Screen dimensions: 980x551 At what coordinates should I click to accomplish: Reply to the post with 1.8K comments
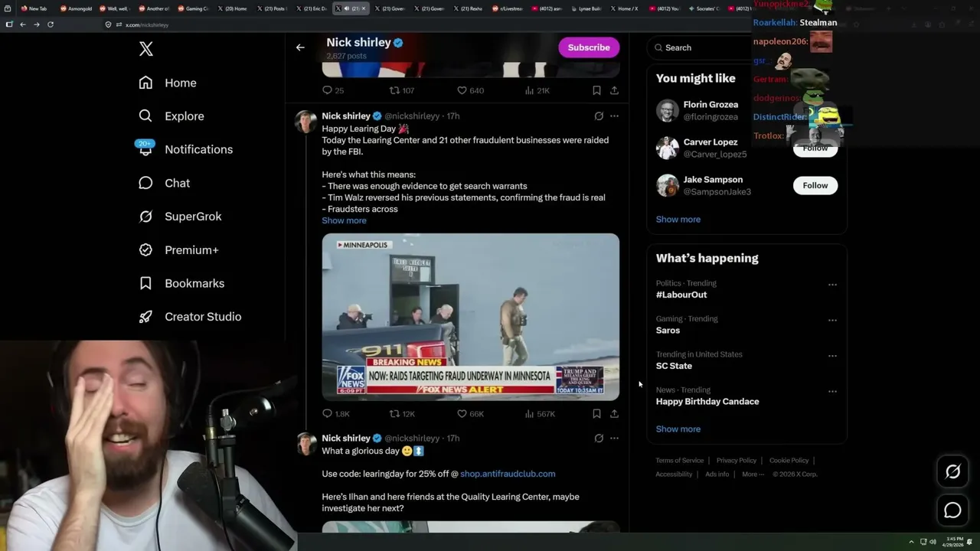(x=336, y=414)
